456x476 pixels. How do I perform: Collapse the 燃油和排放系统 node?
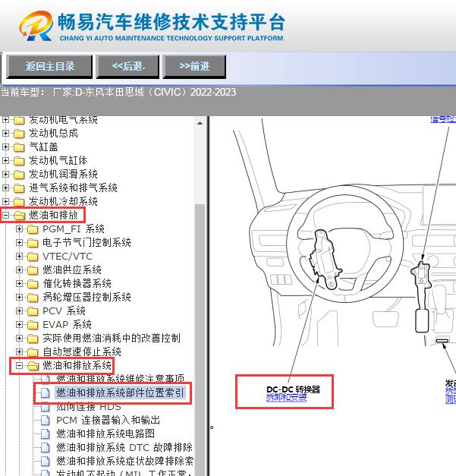tap(19, 365)
